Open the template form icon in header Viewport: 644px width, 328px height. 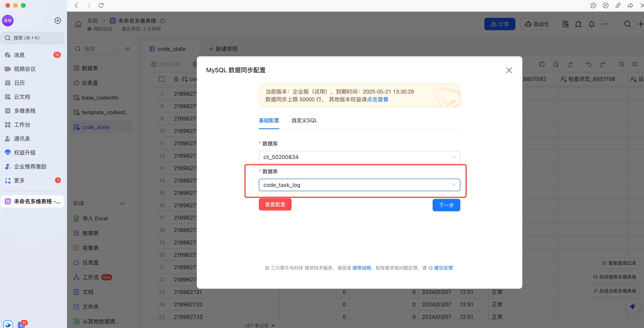pos(566,24)
